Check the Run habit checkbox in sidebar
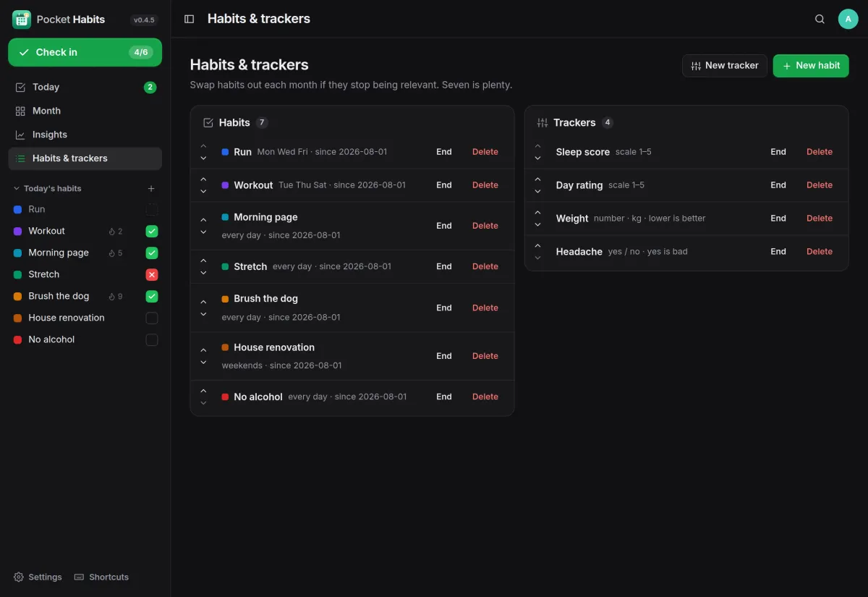This screenshot has height=597, width=868. click(152, 210)
